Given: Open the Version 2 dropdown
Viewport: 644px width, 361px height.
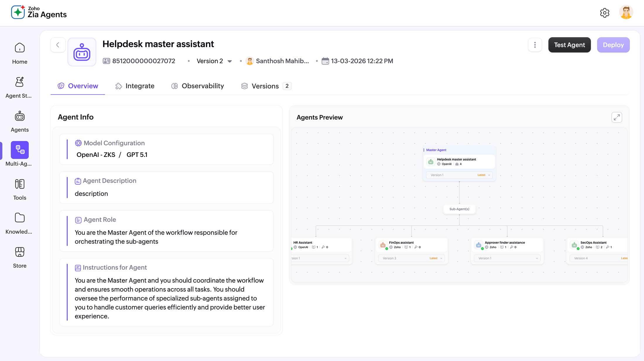Looking at the screenshot, I should click(214, 61).
